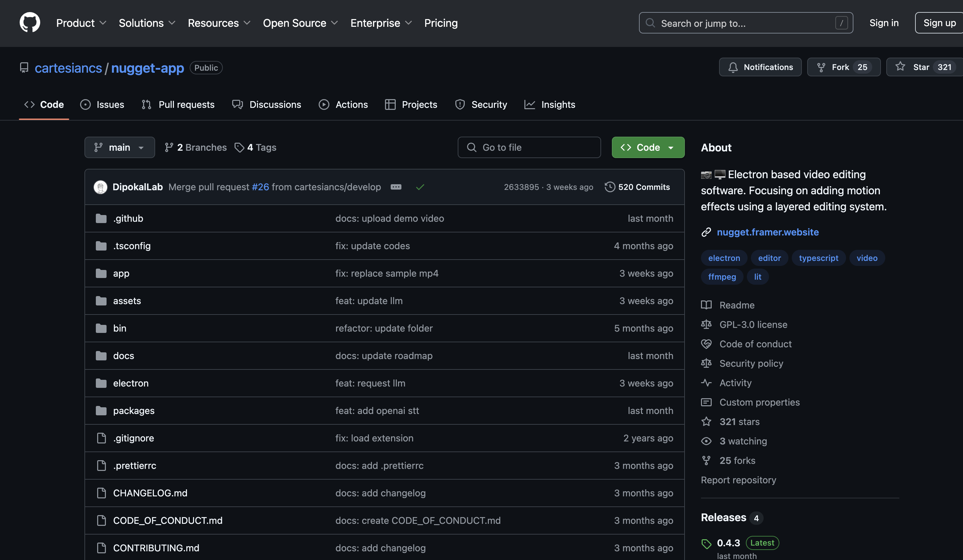Click the tag icon beside 4 Tags
The image size is (963, 560).
pyautogui.click(x=239, y=147)
